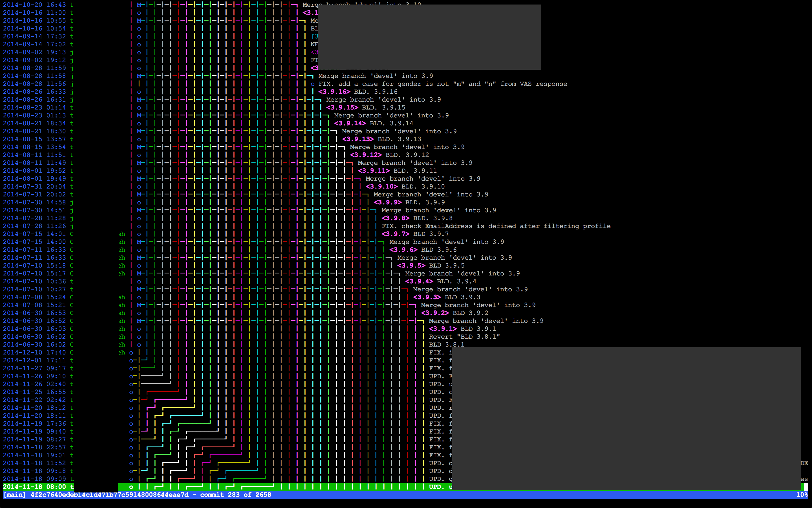Select the tag label <3.9.3>
This screenshot has width=812, height=508.
click(427, 297)
